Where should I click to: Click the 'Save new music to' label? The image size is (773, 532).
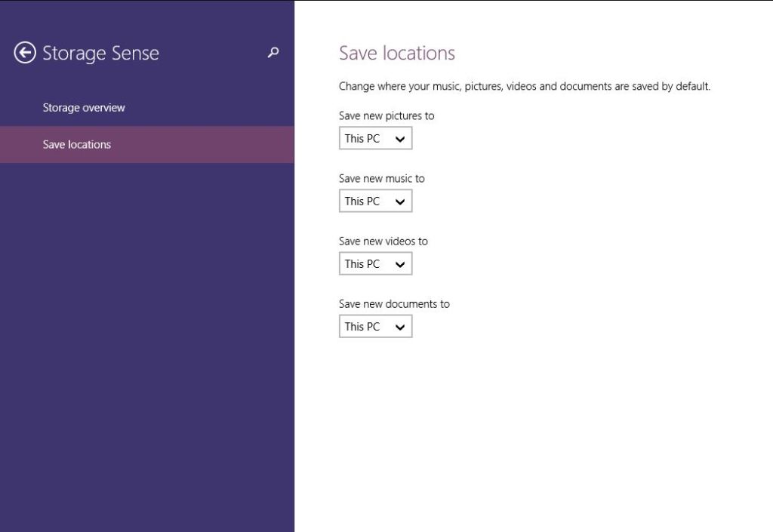tap(381, 178)
